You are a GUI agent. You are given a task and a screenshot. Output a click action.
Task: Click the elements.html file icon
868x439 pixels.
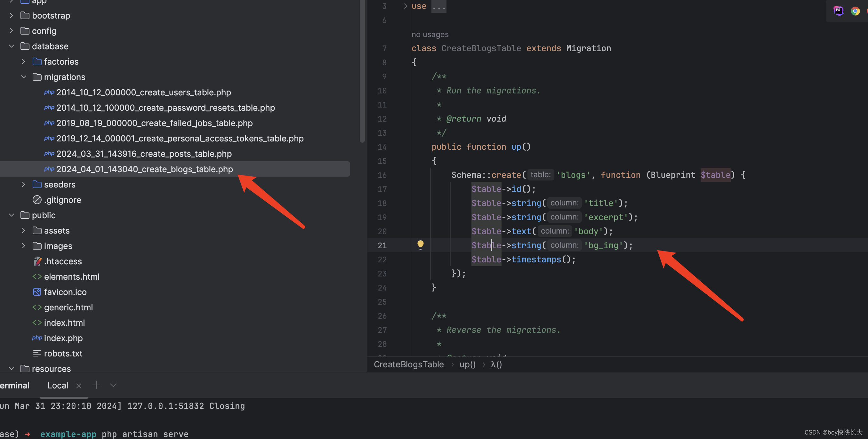[x=37, y=276]
